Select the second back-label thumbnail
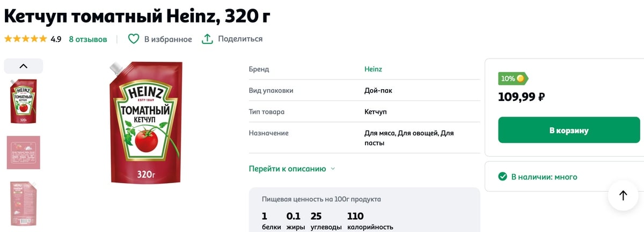The width and height of the screenshot is (644, 232). click(23, 153)
